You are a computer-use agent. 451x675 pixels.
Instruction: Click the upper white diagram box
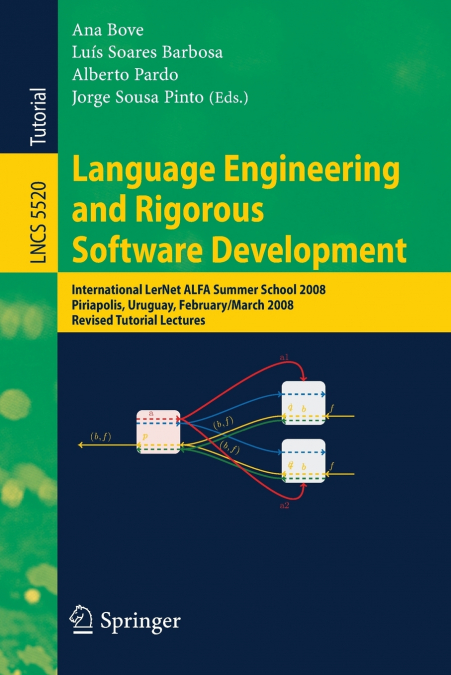pos(303,403)
